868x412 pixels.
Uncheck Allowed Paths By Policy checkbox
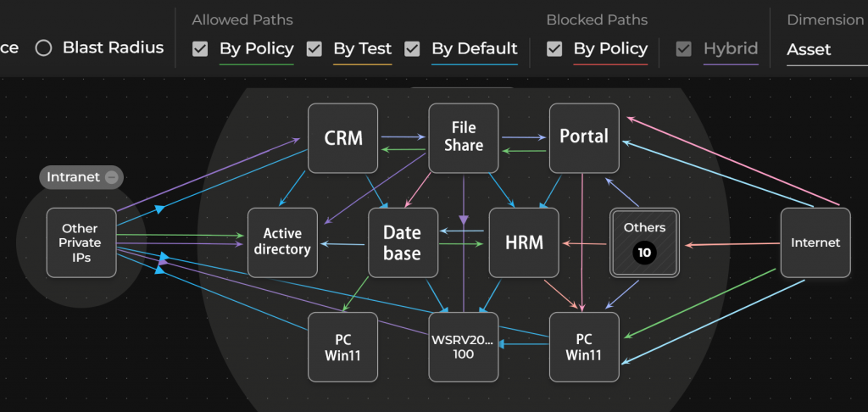[x=200, y=49]
